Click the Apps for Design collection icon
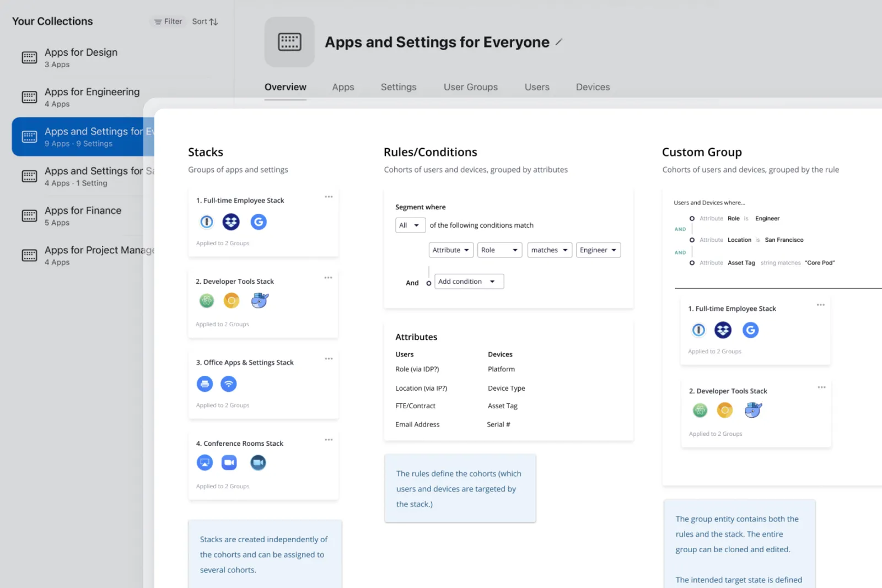The image size is (882, 588). click(x=29, y=57)
